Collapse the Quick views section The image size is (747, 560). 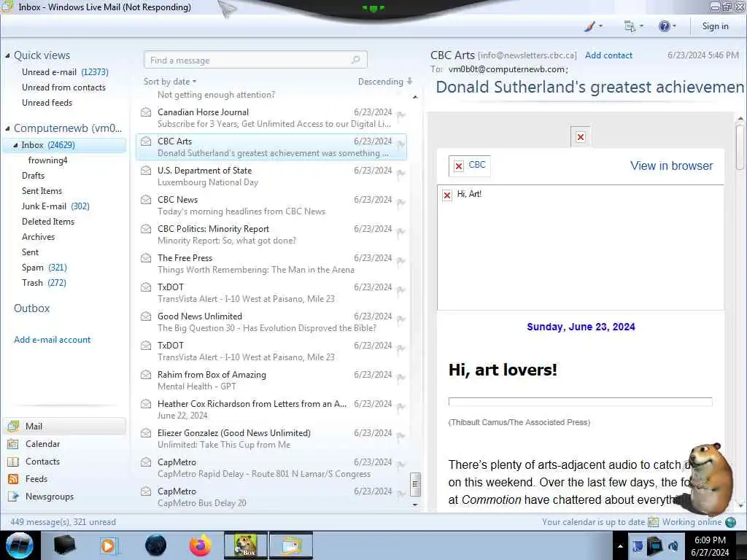pos(7,55)
